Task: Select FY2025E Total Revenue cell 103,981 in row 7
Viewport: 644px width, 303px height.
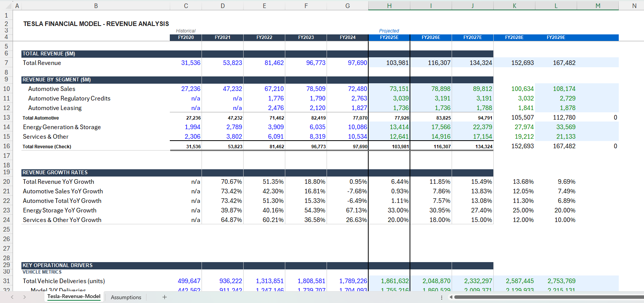Action: click(397, 63)
